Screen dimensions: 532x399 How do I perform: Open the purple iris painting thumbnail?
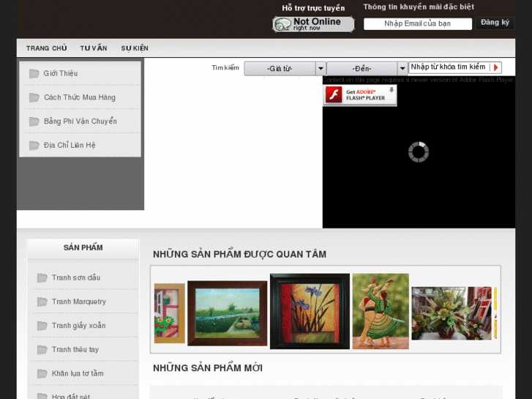click(x=310, y=311)
